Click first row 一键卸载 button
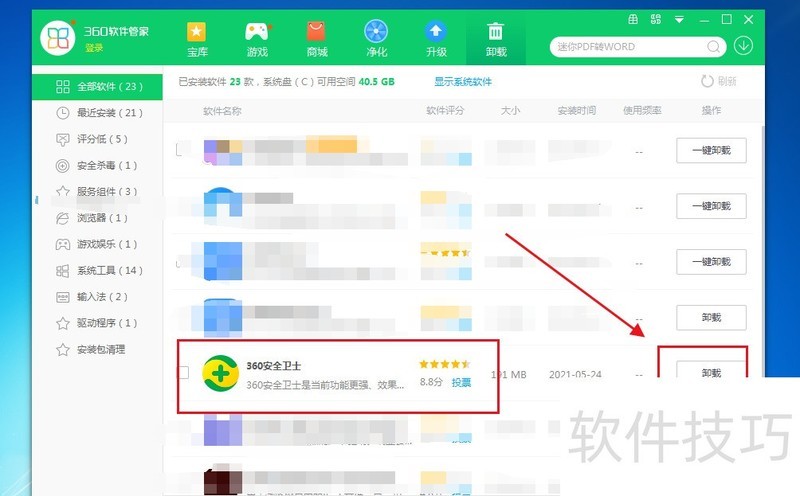Screen dimensions: 800x496 coord(711,151)
